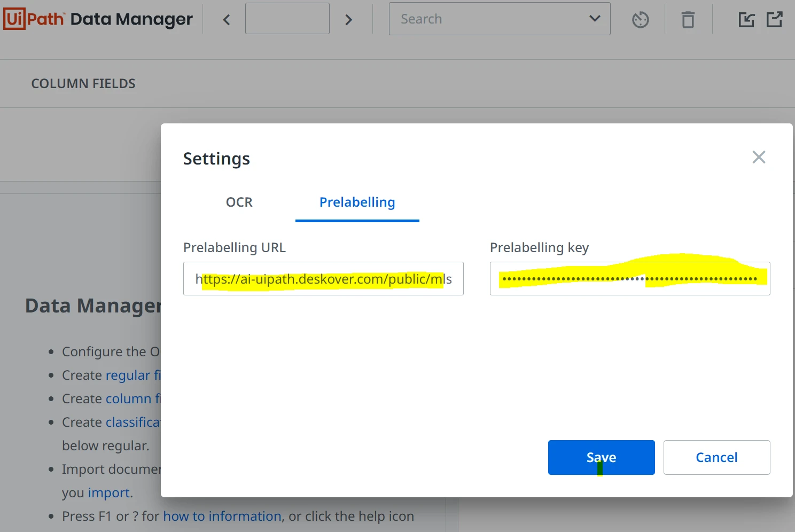Screen dimensions: 795x532
Task: Click the 'COLUMN FIELDS' header text
Action: click(83, 84)
